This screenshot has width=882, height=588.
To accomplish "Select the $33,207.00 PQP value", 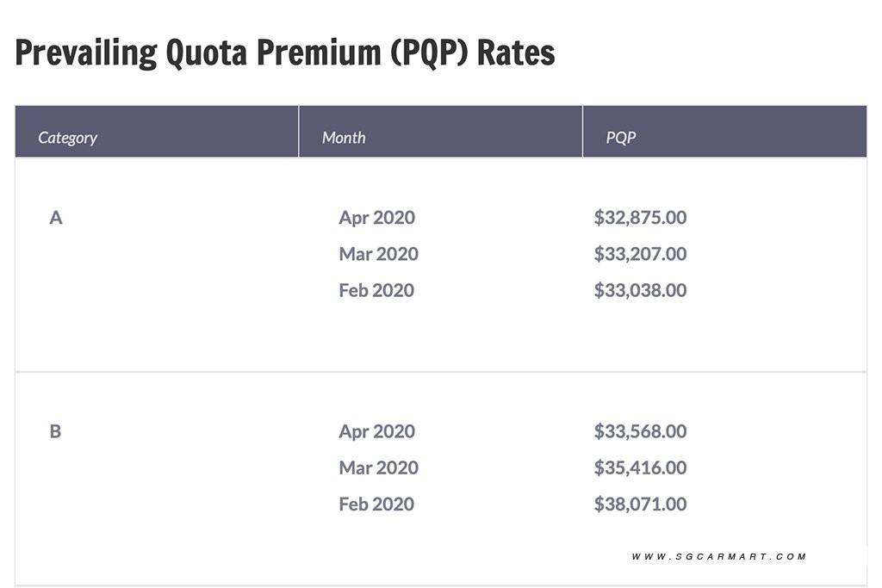I will [x=640, y=254].
